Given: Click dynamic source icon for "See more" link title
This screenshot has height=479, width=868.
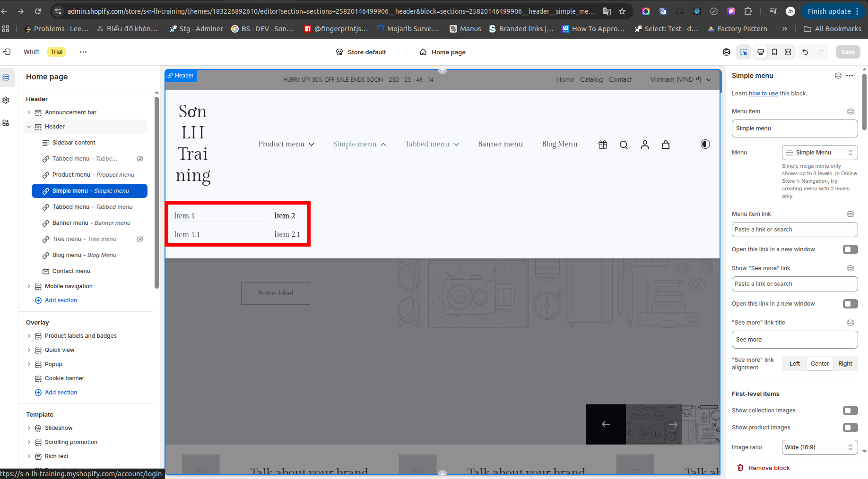Looking at the screenshot, I should (851, 323).
